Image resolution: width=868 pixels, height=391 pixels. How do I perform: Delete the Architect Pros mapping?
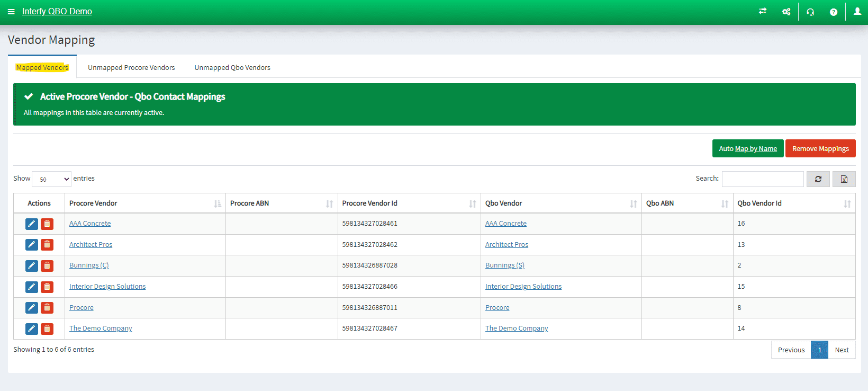pyautogui.click(x=47, y=245)
